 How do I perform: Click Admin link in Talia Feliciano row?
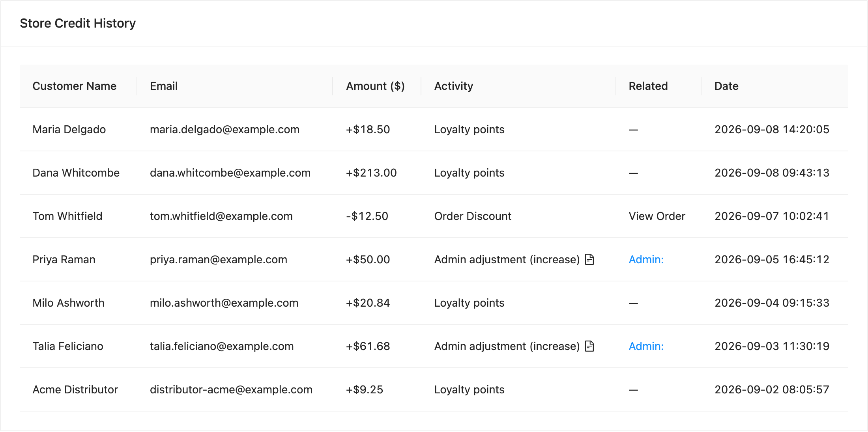click(x=646, y=346)
